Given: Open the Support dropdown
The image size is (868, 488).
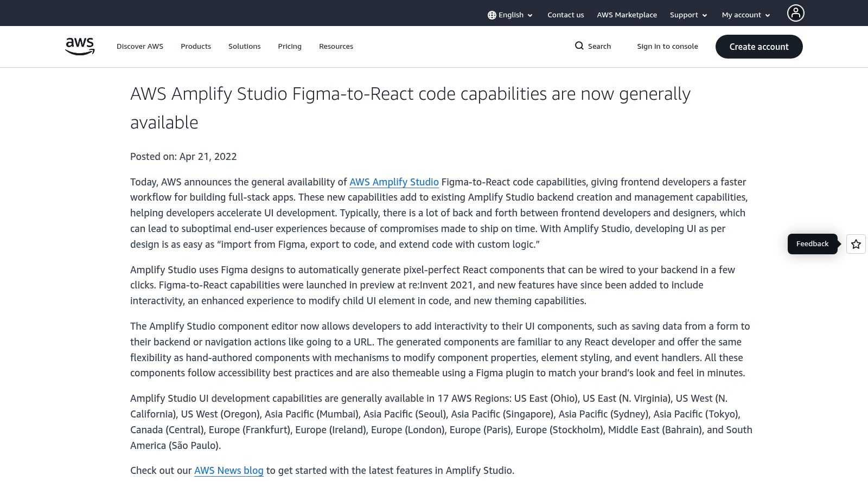Looking at the screenshot, I should pyautogui.click(x=687, y=15).
